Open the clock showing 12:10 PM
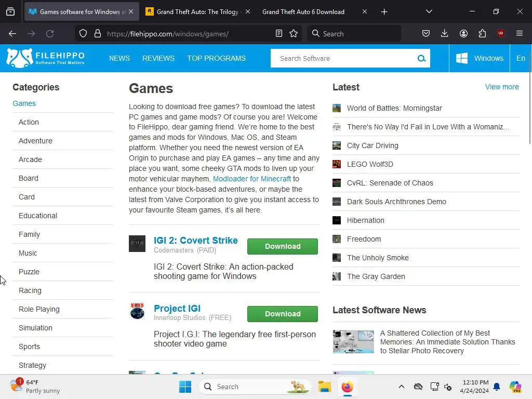 point(474,387)
